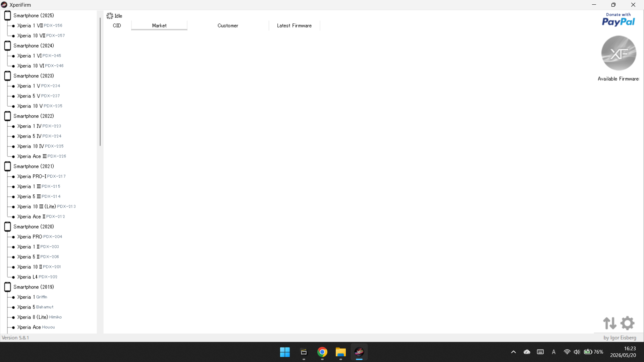The height and width of the screenshot is (362, 644).
Task: Click the Version 5.8.1 status text
Action: 15,338
